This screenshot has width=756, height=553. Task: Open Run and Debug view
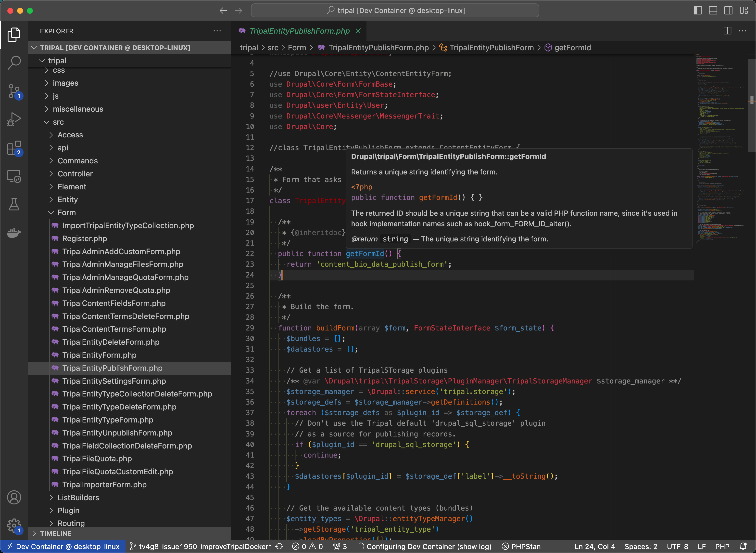click(14, 119)
